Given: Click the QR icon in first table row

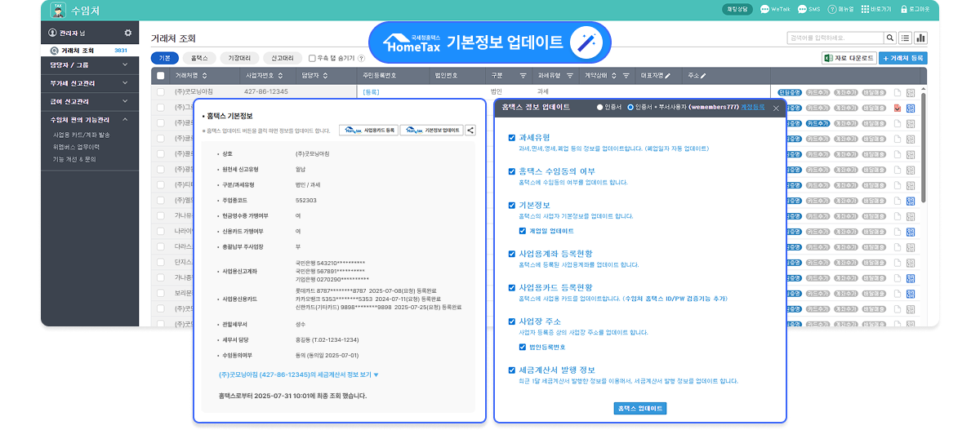Looking at the screenshot, I should click(x=911, y=92).
